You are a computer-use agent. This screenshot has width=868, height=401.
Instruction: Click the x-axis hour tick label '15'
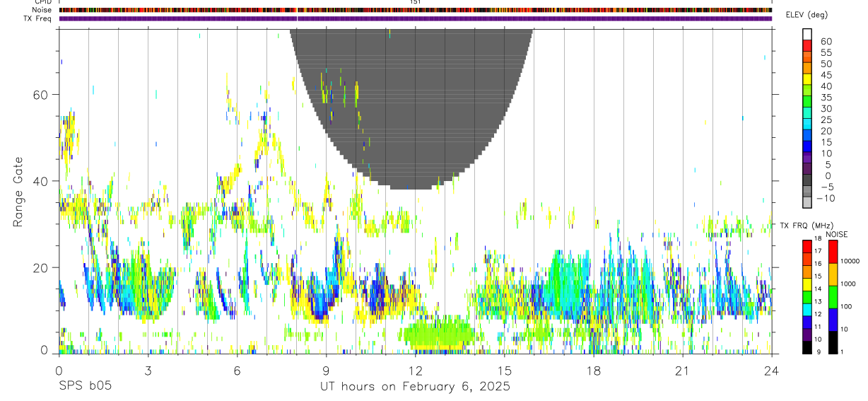pos(504,371)
